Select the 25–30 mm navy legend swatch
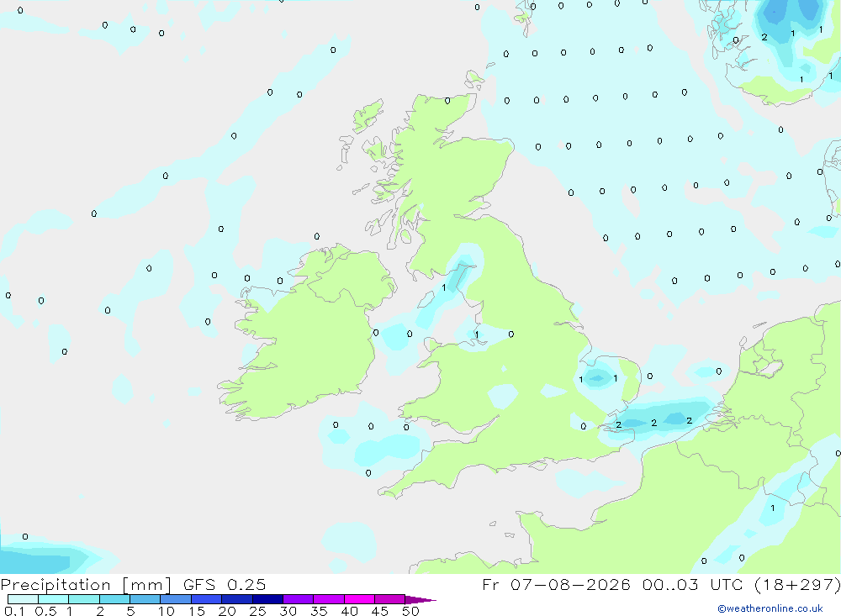This screenshot has height=616, width=841. 267,599
